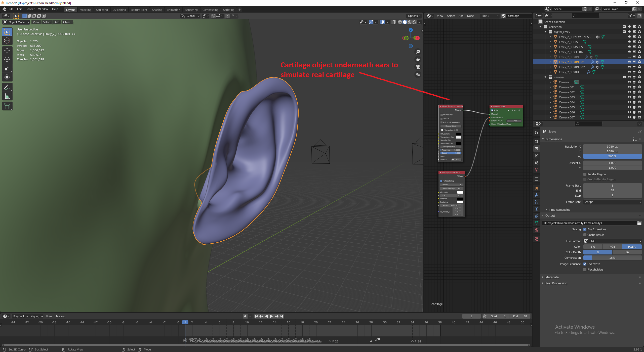This screenshot has height=352, width=644.
Task: Enable the Render Region checkbox
Action: point(585,174)
